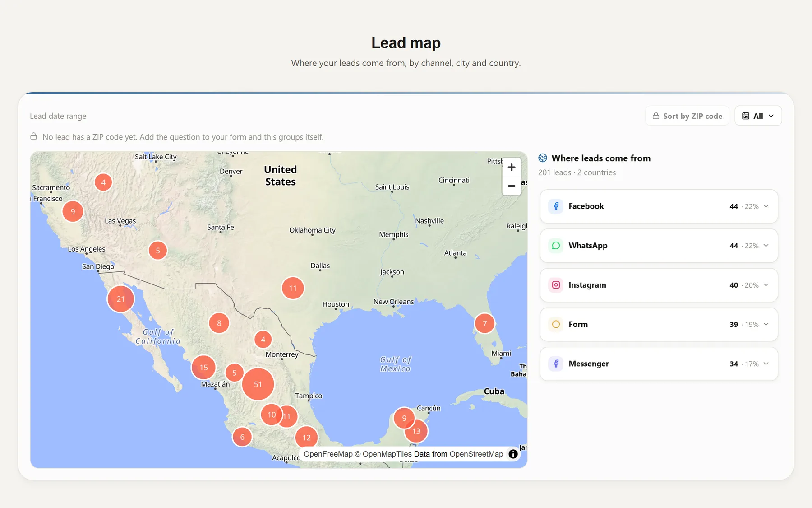Open the map attribution info icon
The height and width of the screenshot is (508, 812).
click(x=513, y=454)
